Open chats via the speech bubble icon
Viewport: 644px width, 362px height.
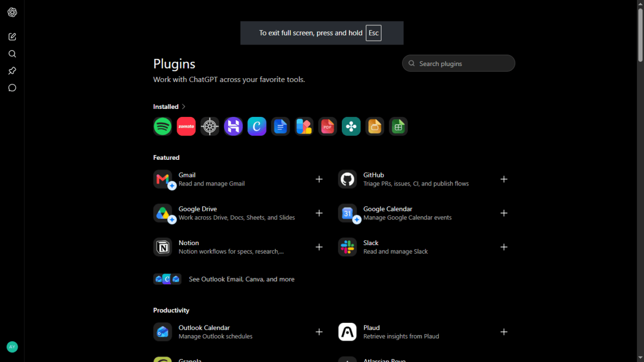point(12,88)
